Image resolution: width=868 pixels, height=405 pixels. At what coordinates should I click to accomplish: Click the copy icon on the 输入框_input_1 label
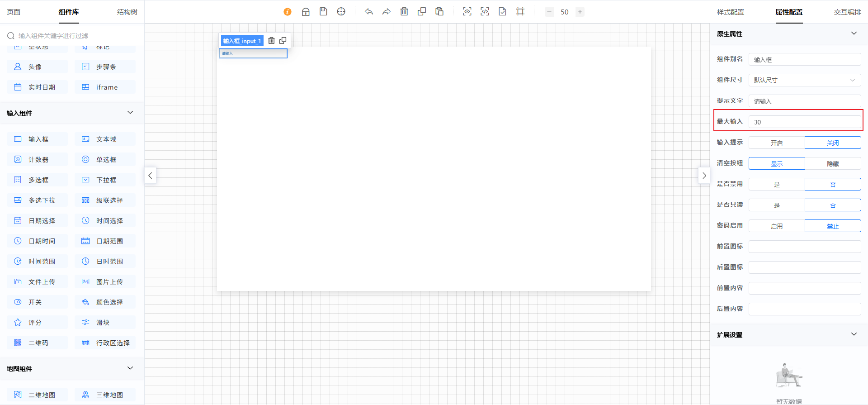coord(283,41)
